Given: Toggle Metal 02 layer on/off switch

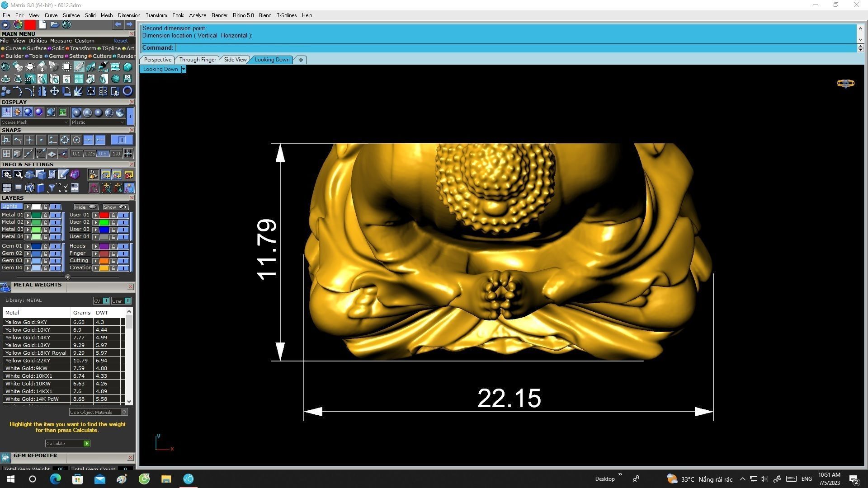Looking at the screenshot, I should coord(56,222).
